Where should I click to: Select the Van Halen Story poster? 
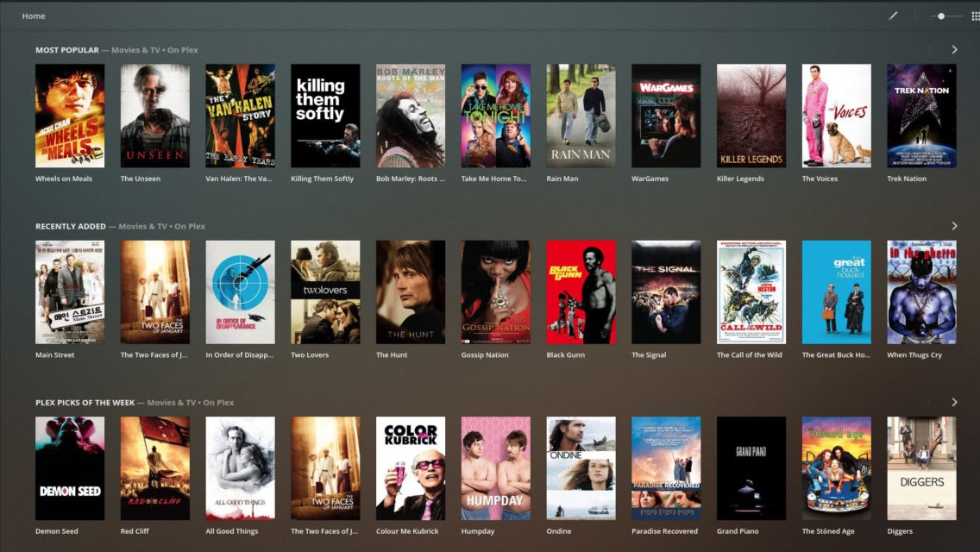pos(240,116)
